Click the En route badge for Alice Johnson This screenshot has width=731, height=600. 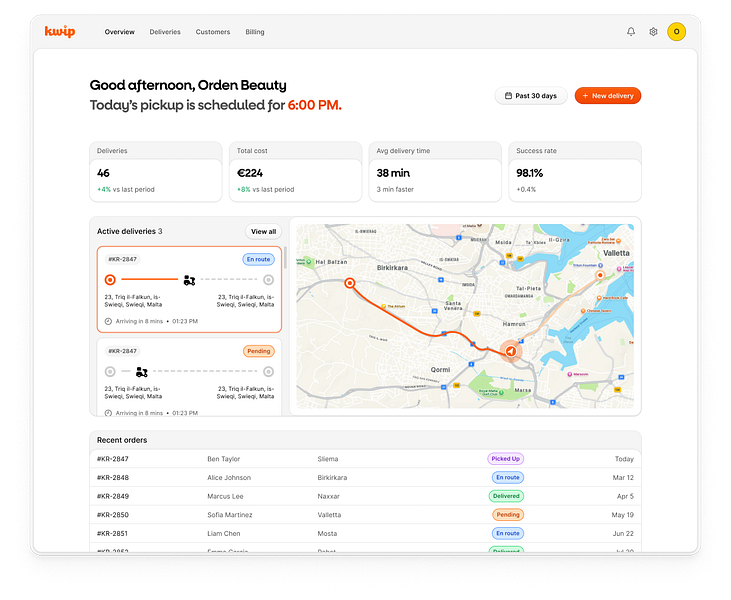coord(508,477)
